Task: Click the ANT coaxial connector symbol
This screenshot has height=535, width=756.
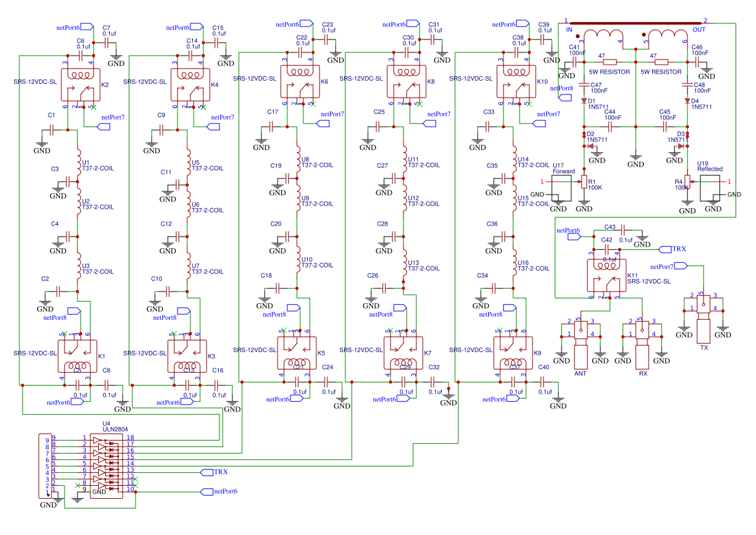Action: [580, 344]
